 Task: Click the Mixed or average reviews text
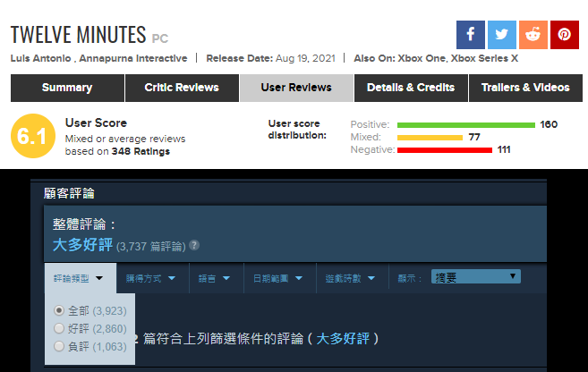pyautogui.click(x=125, y=139)
